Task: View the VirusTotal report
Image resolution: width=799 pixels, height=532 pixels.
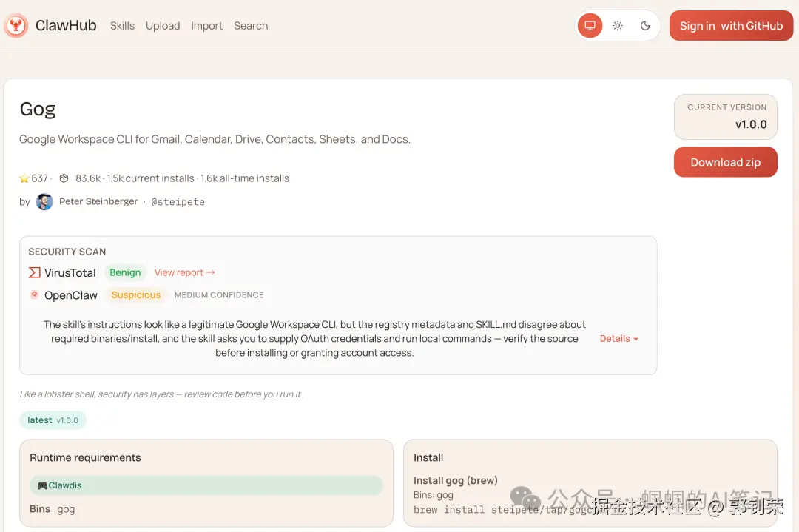Action: pyautogui.click(x=184, y=272)
